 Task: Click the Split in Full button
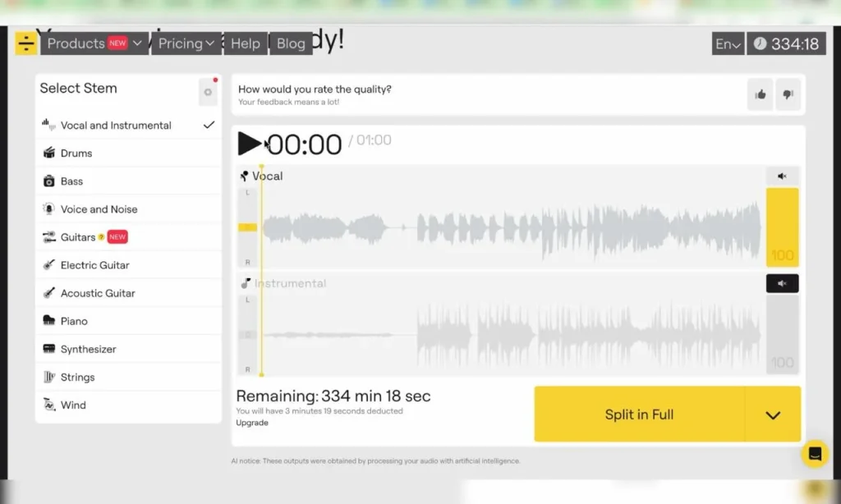tap(639, 415)
